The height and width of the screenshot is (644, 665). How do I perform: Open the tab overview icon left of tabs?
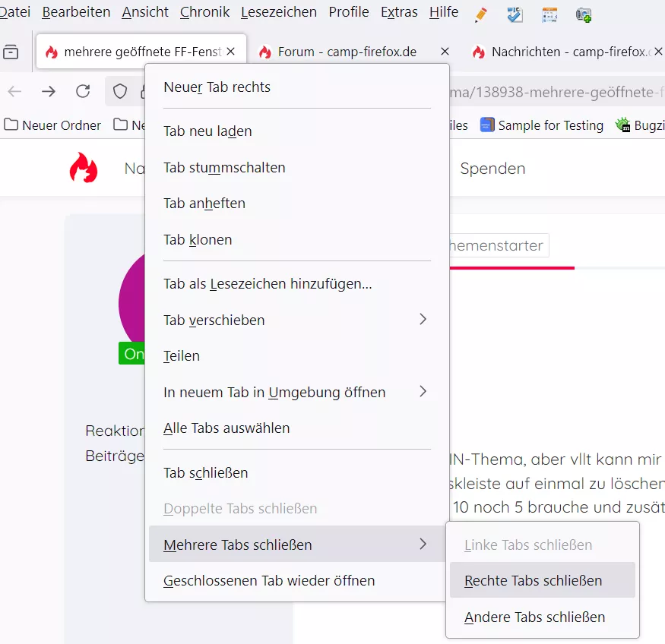coord(11,52)
